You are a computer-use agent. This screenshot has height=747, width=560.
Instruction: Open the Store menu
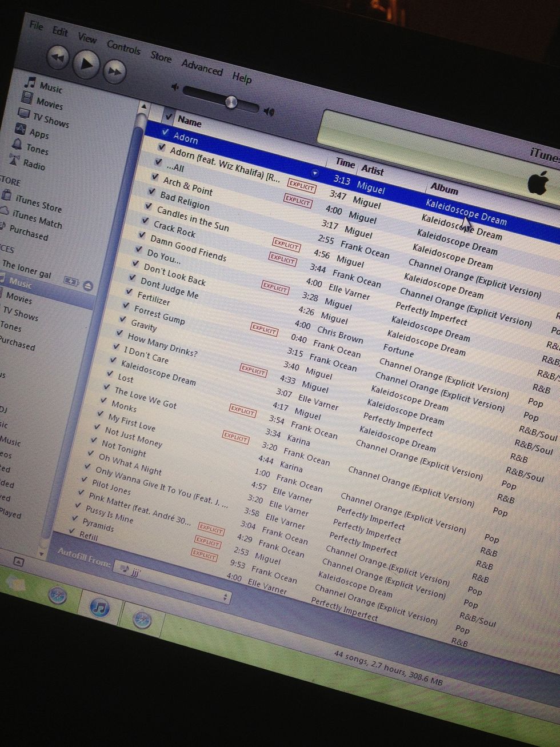pos(161,57)
